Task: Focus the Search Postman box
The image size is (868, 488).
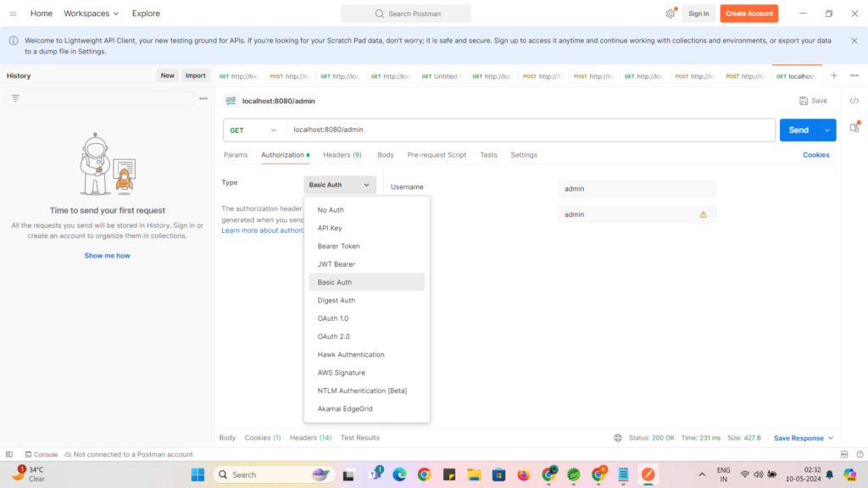Action: click(406, 14)
